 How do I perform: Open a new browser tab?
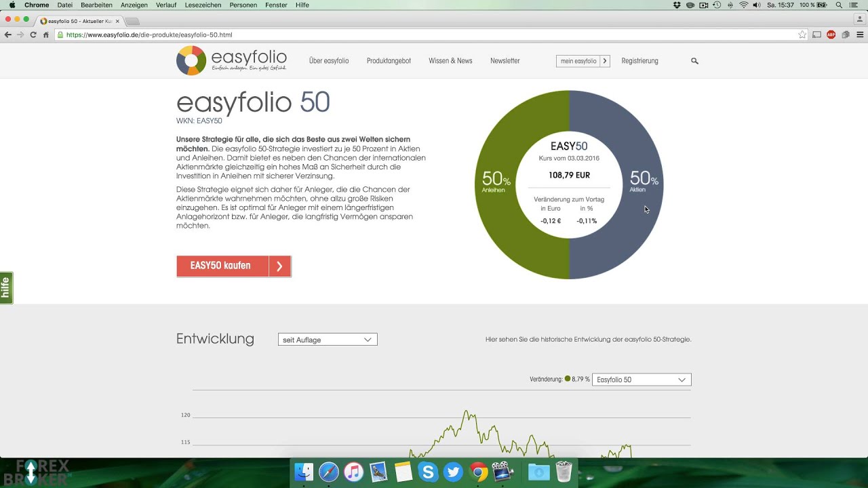(x=132, y=21)
